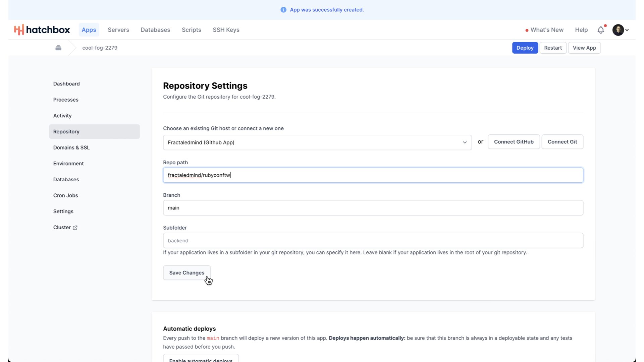Click Save Changes button
This screenshot has width=644, height=362.
(x=186, y=273)
